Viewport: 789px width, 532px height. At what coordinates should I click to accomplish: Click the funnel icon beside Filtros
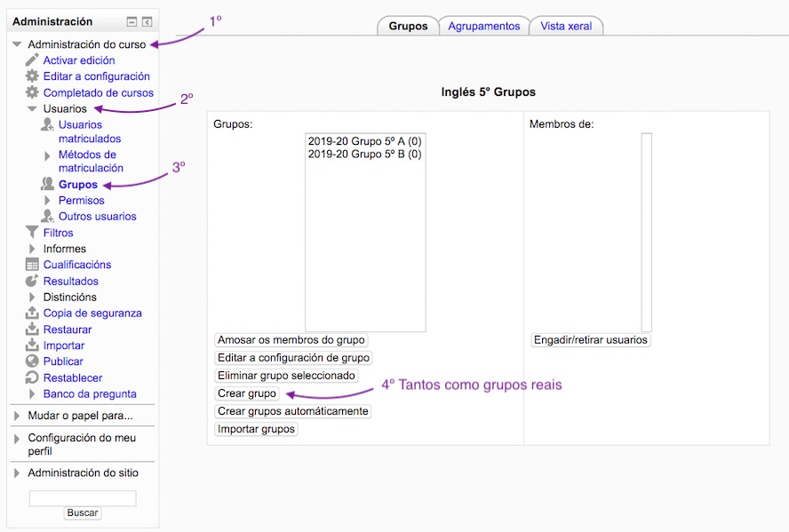(33, 233)
